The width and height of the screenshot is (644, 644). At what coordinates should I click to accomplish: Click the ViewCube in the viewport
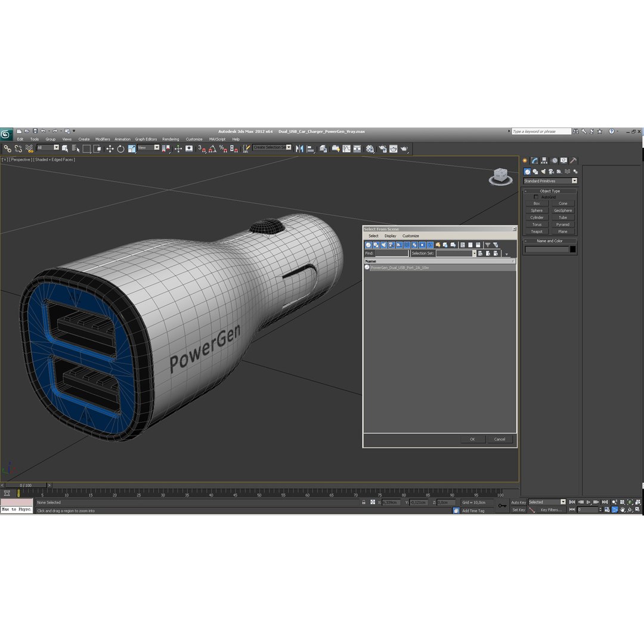(x=500, y=176)
